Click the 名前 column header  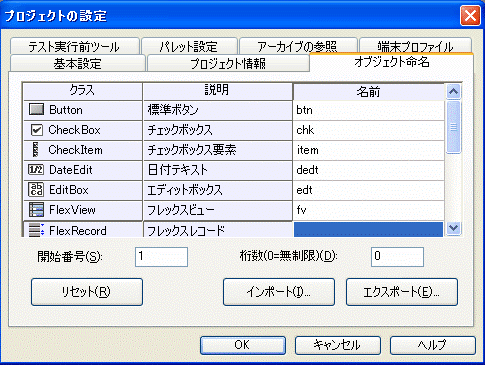pyautogui.click(x=369, y=92)
